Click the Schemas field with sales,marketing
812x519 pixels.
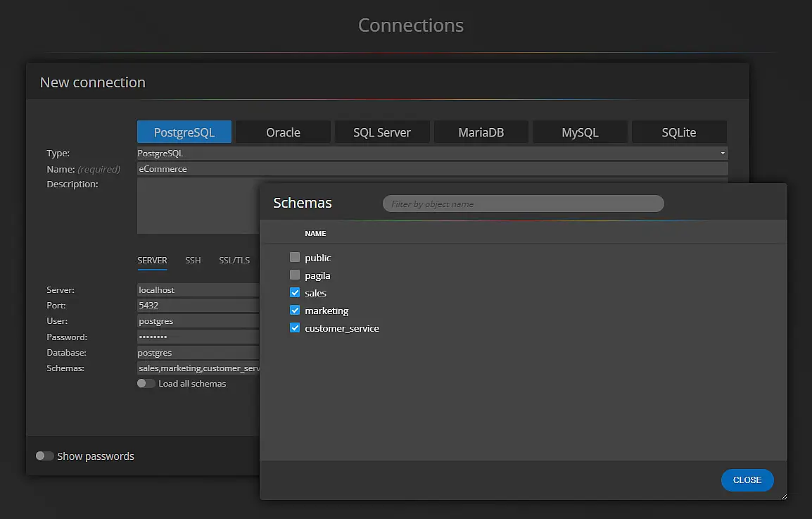point(198,368)
